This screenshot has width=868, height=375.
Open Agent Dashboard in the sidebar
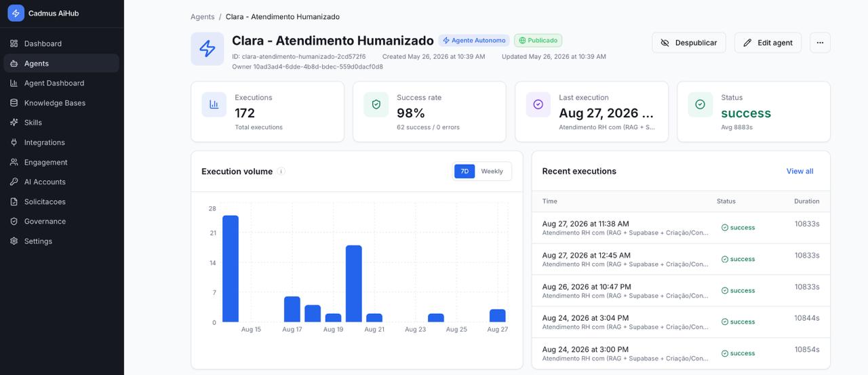click(62, 83)
